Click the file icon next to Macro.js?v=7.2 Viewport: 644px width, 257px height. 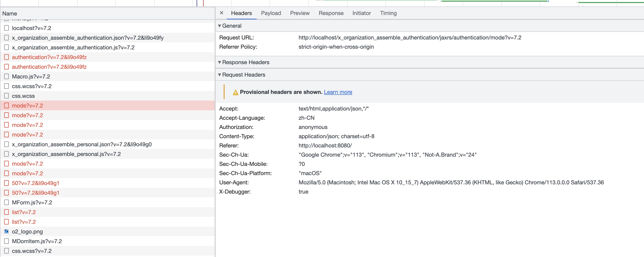(7, 76)
